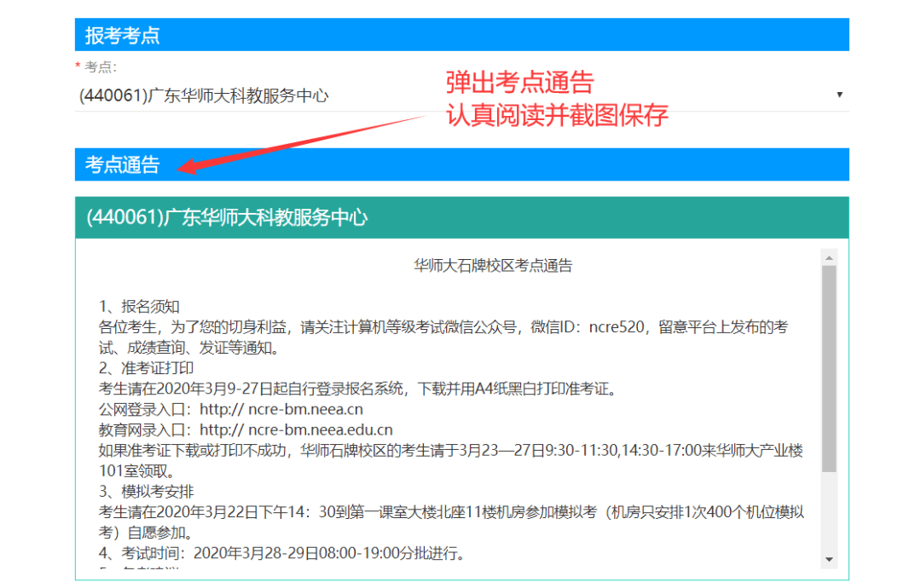Click the 报考考点 blue section header
The image size is (921, 588).
[x=461, y=36]
